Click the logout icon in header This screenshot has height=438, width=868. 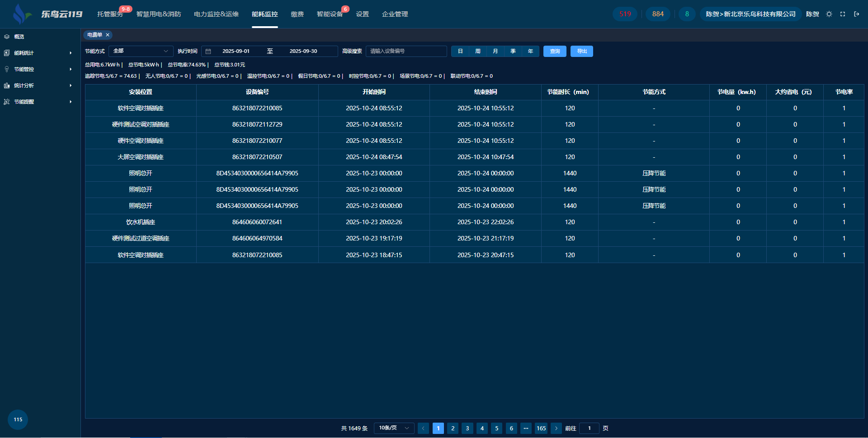tap(856, 14)
